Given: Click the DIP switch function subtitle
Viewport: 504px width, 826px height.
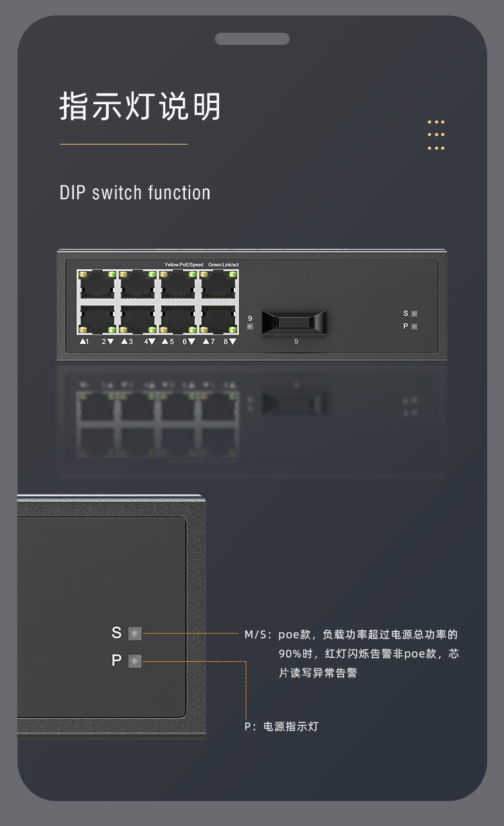Looking at the screenshot, I should 135,193.
